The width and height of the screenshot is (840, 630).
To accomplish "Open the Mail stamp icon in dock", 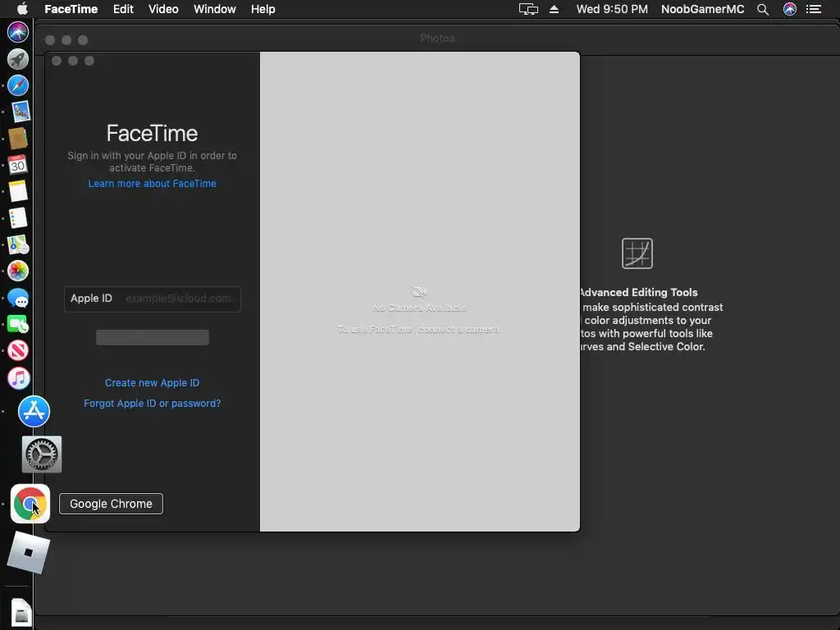I will pyautogui.click(x=21, y=112).
